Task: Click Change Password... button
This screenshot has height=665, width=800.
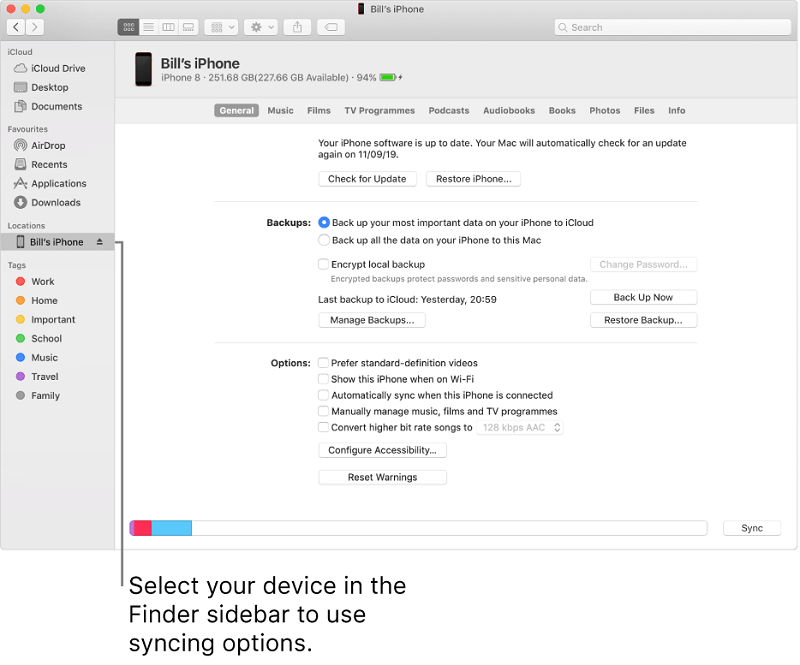Action: pyautogui.click(x=643, y=264)
